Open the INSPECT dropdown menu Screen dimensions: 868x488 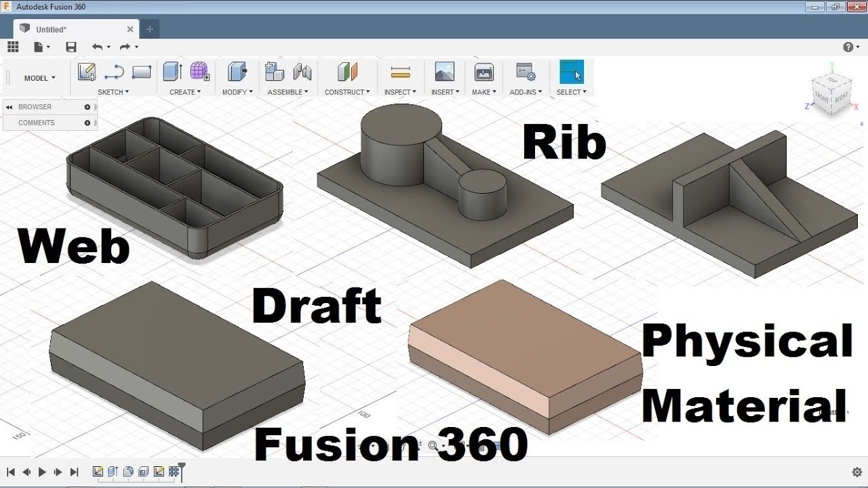(x=400, y=92)
